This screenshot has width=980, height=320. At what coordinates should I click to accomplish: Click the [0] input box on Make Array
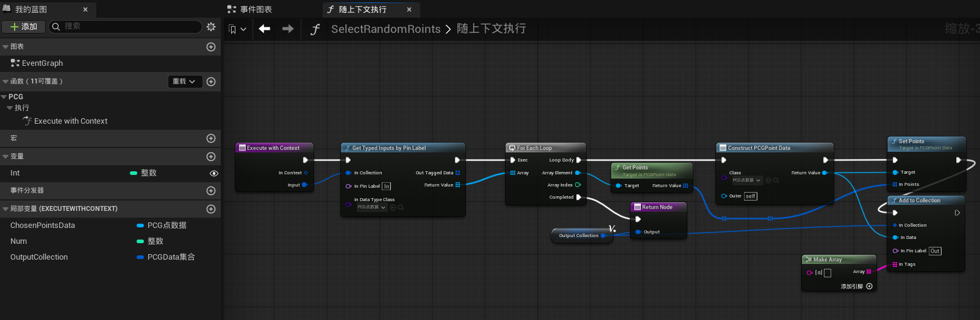click(x=828, y=273)
